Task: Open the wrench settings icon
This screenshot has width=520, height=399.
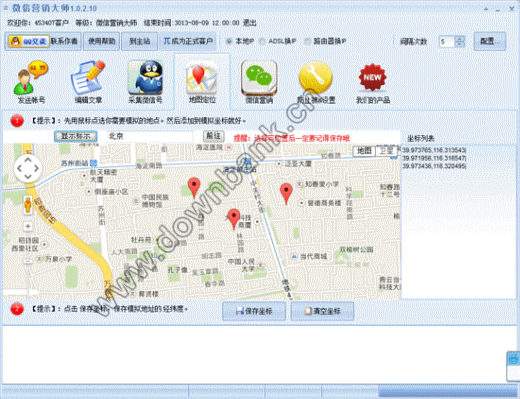Action: tap(316, 82)
